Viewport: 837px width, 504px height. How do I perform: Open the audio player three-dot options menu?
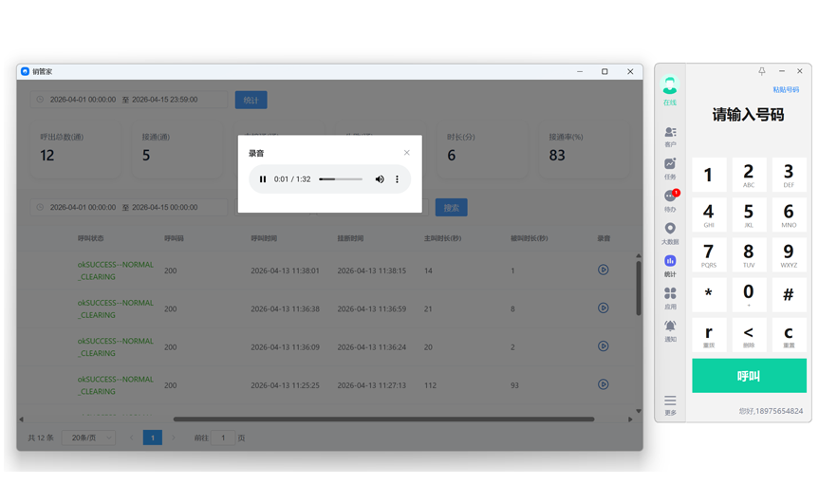pos(398,179)
